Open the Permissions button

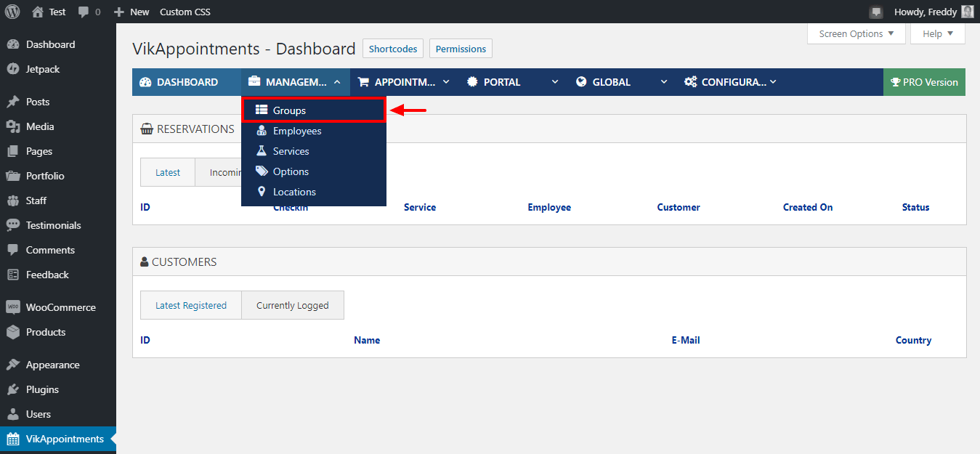[x=461, y=49]
